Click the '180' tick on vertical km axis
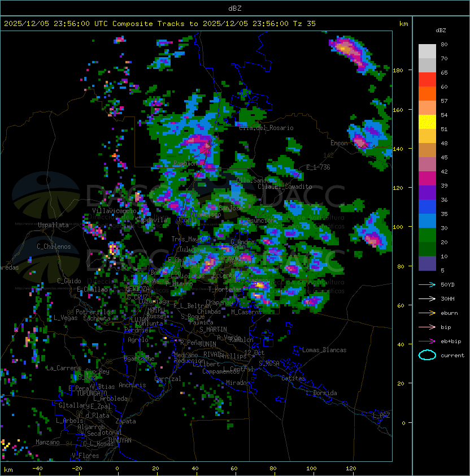 point(398,71)
